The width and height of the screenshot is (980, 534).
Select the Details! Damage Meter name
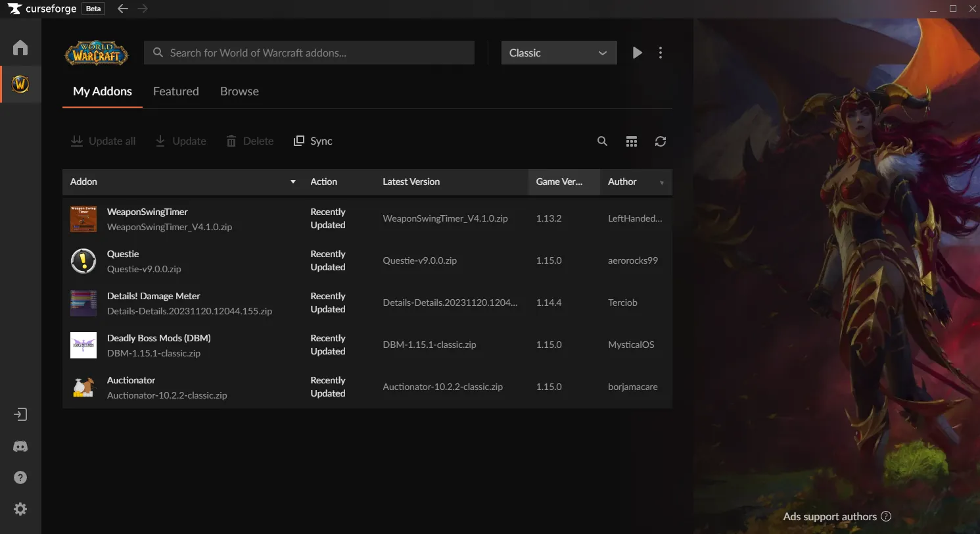154,296
